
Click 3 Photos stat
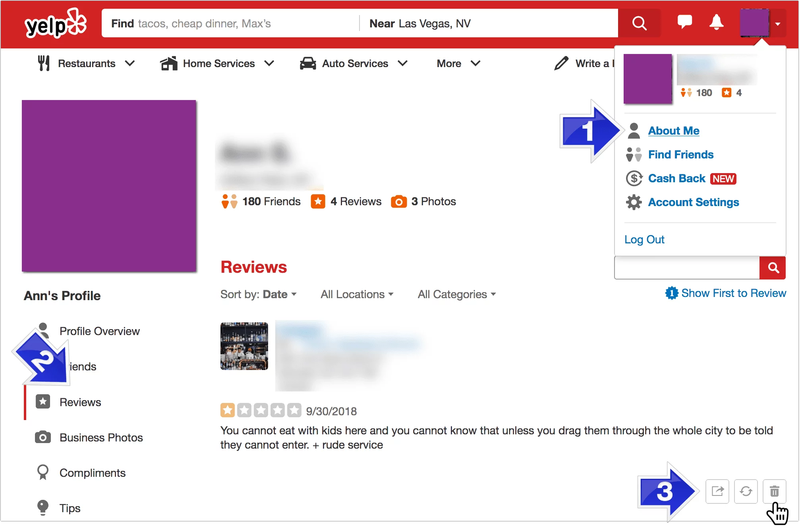(x=423, y=201)
